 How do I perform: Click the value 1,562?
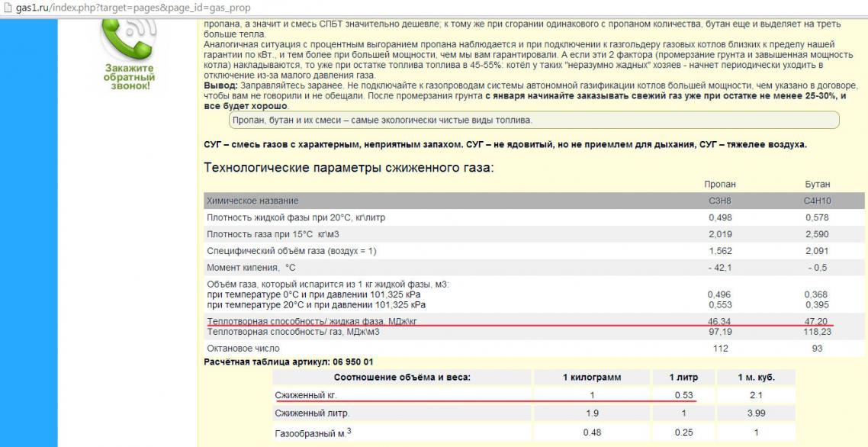(719, 251)
